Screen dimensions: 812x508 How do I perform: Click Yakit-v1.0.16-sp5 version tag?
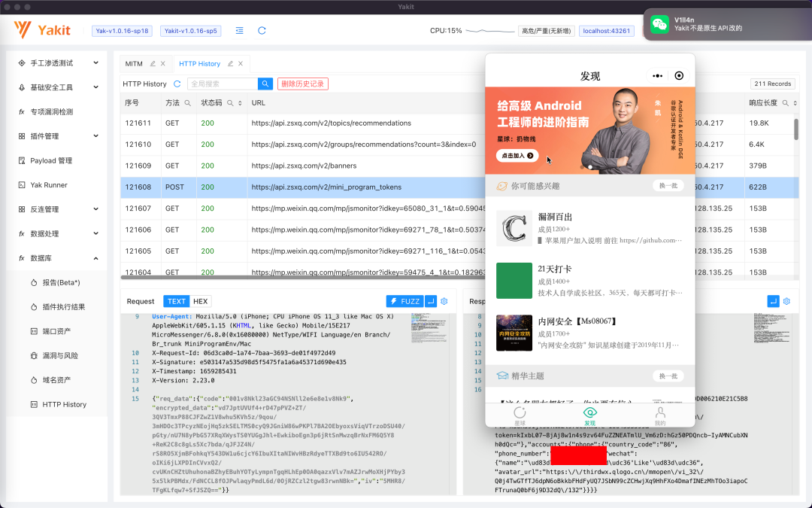coord(190,31)
